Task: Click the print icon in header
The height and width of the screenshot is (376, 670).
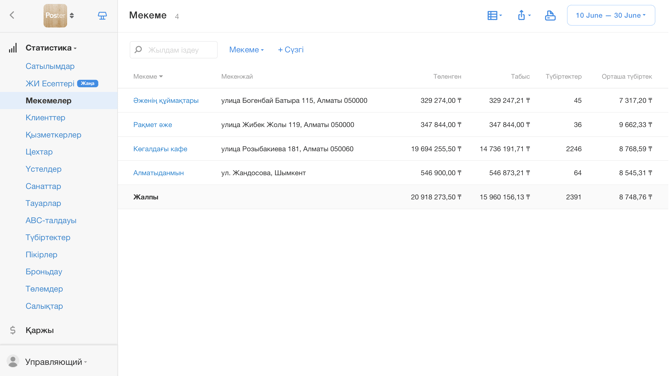Action: 550,15
